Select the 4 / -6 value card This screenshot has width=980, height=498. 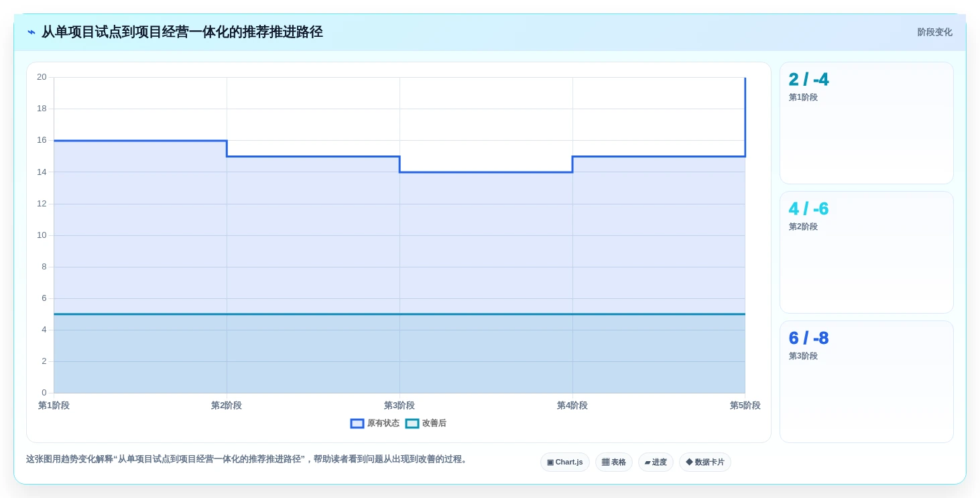tap(867, 253)
